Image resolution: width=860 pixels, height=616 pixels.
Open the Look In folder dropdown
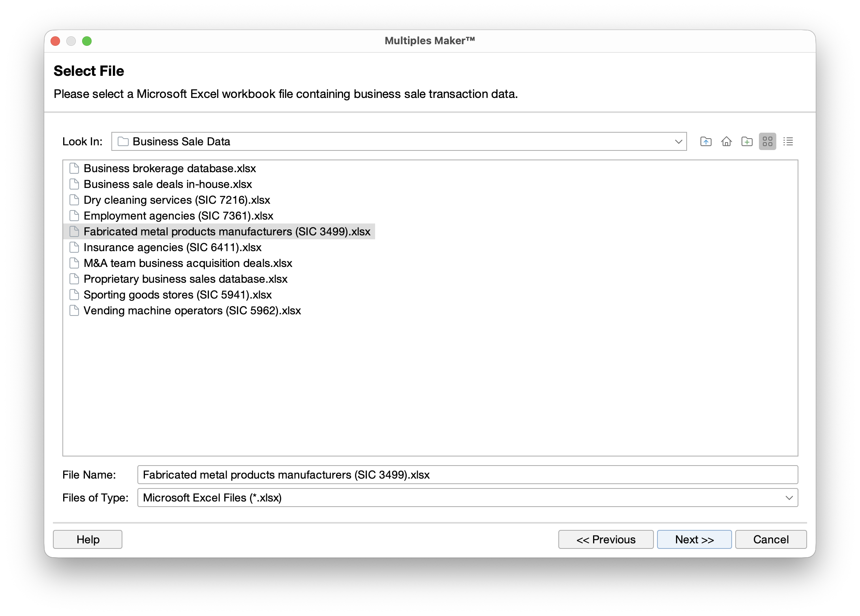pyautogui.click(x=678, y=141)
